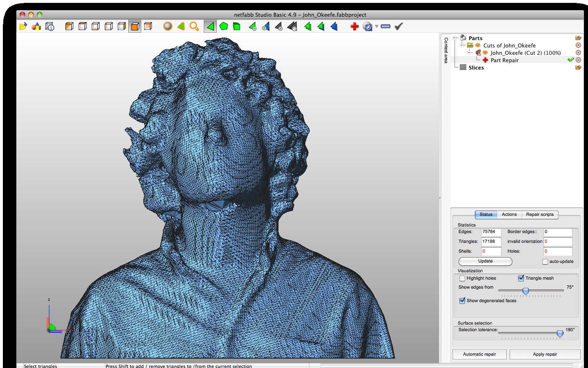
Task: Click the red cross repair toolbar icon
Action: coord(354,27)
